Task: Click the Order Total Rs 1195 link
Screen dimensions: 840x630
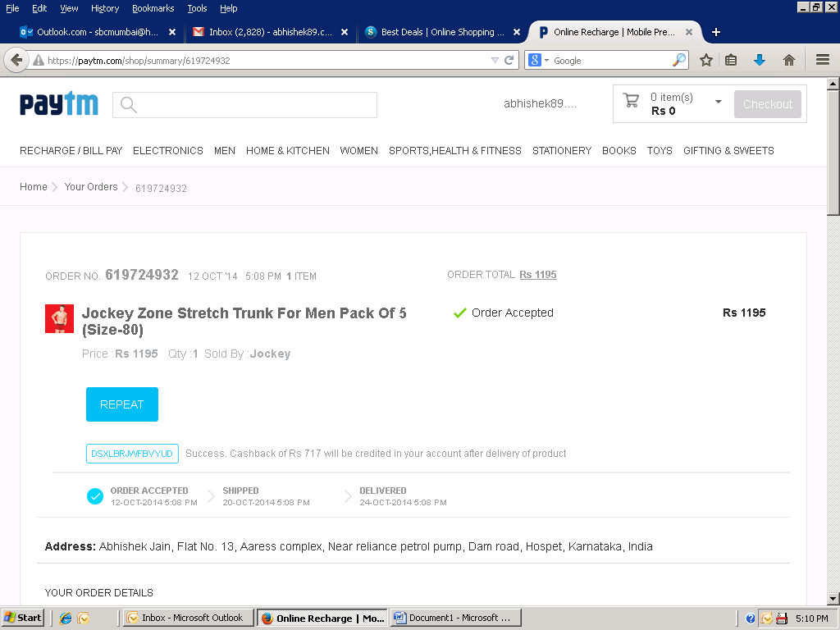Action: 538,275
